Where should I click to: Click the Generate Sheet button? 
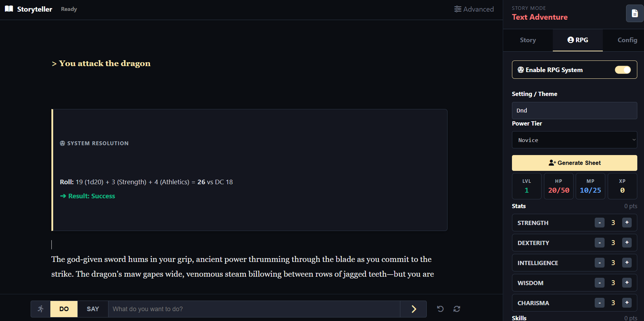click(574, 163)
